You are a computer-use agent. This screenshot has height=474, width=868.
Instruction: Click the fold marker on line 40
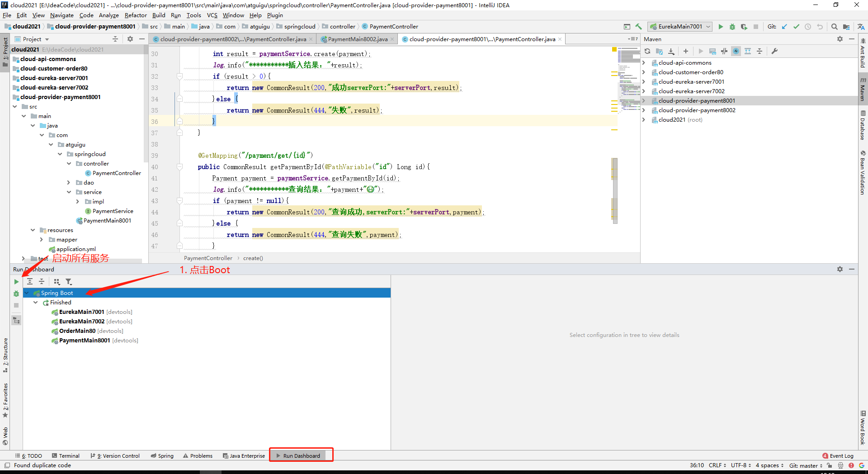point(179,167)
